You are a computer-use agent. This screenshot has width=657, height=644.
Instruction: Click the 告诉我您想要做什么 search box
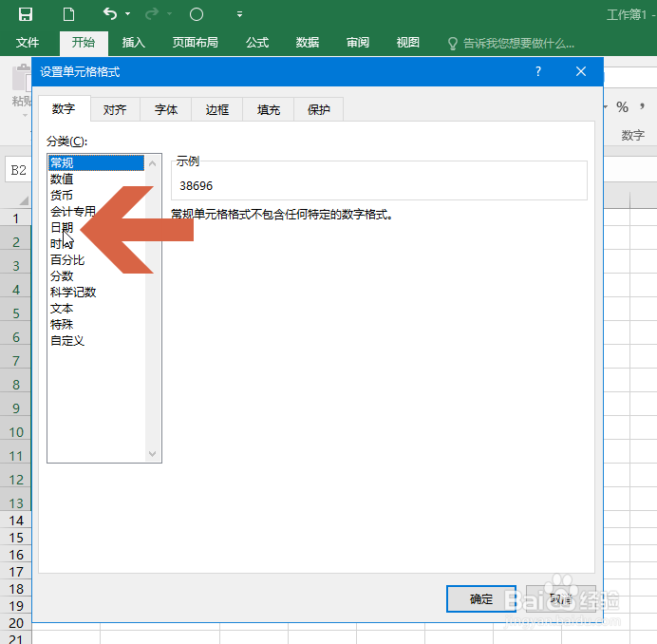coord(511,43)
